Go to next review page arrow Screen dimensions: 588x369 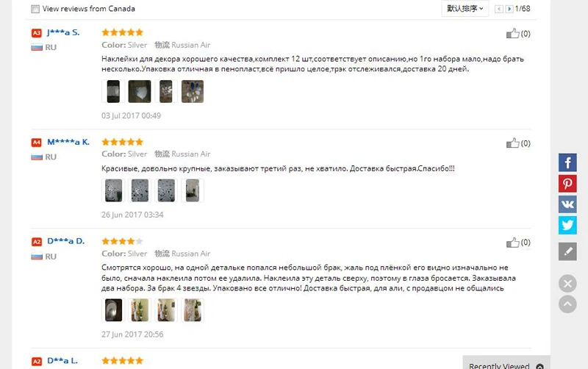click(509, 9)
